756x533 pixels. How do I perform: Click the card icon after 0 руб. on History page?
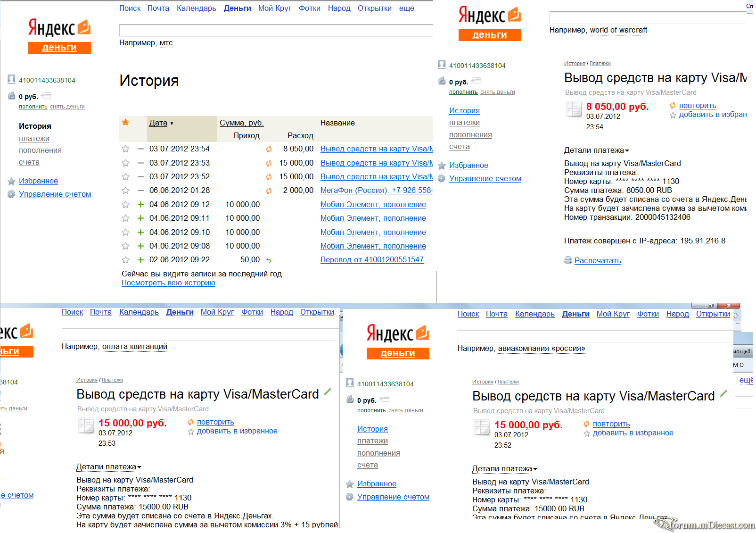[x=46, y=96]
